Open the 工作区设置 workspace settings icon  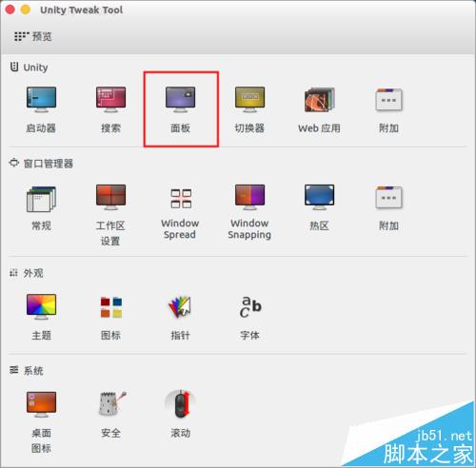(x=110, y=197)
